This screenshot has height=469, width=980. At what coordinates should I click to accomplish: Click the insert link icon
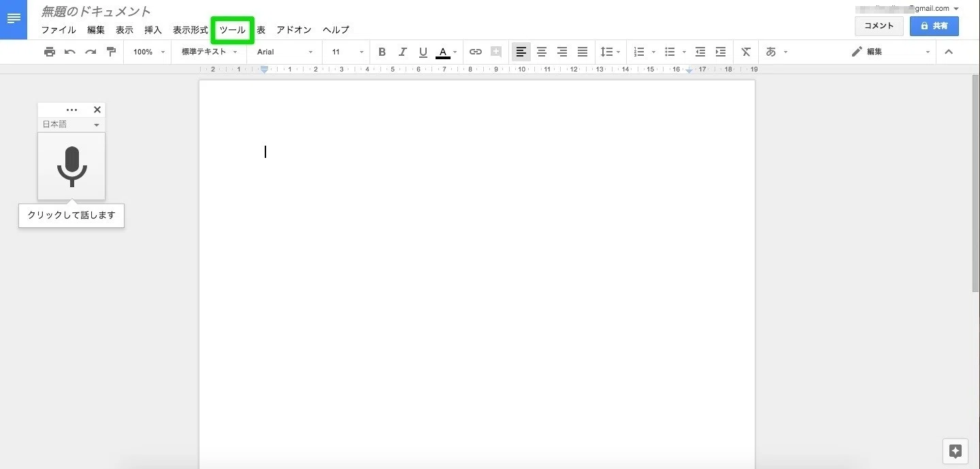click(x=476, y=52)
